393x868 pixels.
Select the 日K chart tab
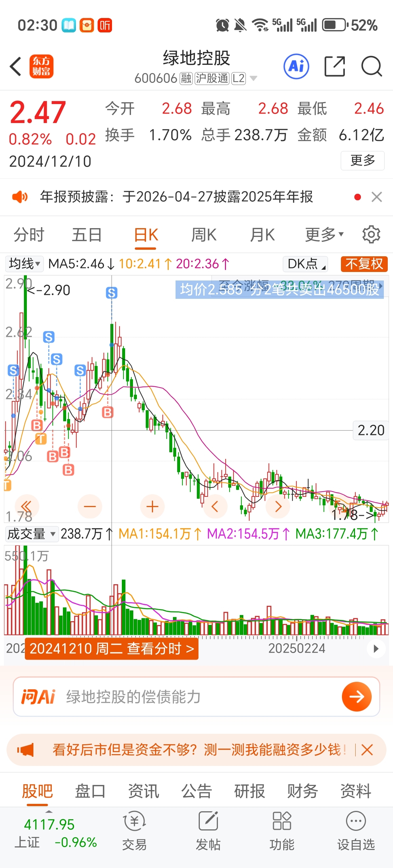click(146, 235)
